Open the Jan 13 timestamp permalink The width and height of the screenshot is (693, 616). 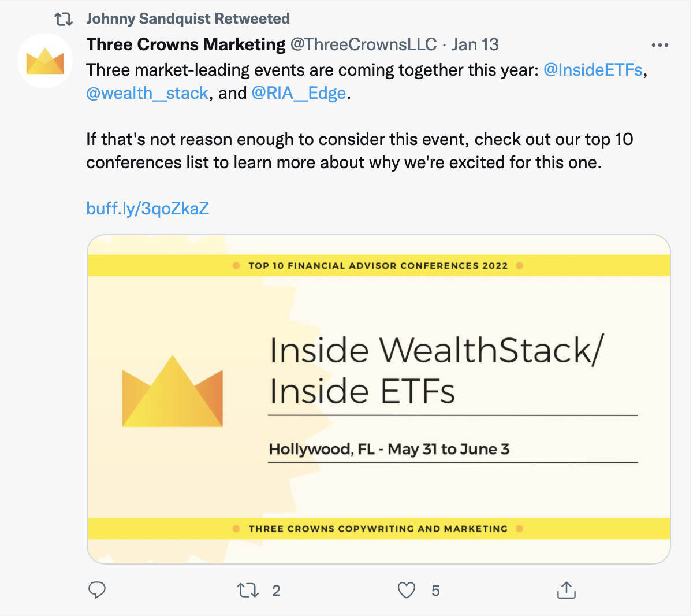[475, 44]
